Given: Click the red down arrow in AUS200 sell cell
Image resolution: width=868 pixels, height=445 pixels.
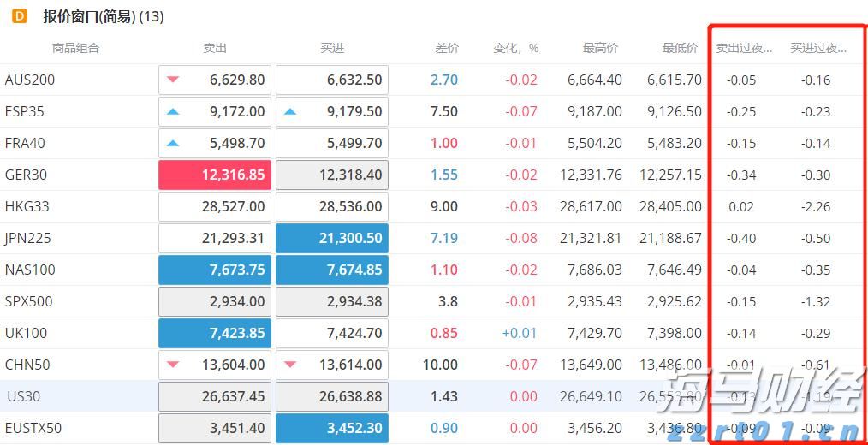Looking at the screenshot, I should tap(173, 80).
